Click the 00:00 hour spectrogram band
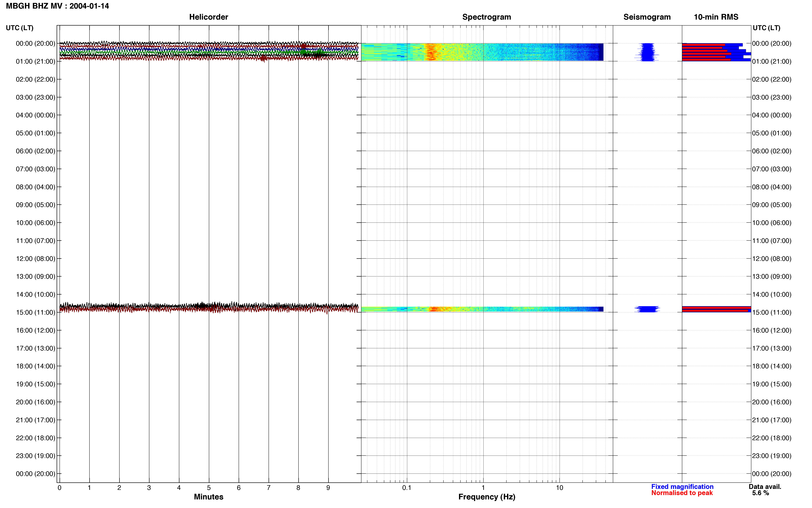Screen dimensions: 812x508 tap(482, 52)
